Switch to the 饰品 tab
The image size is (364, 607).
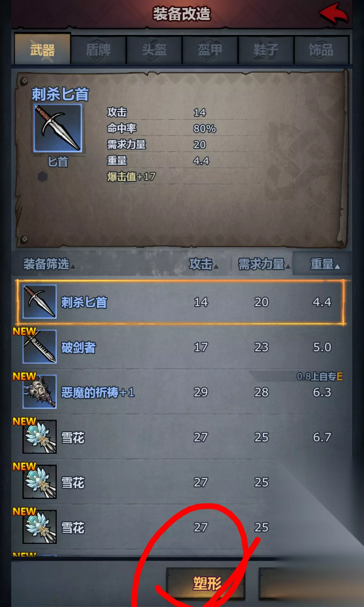(322, 50)
